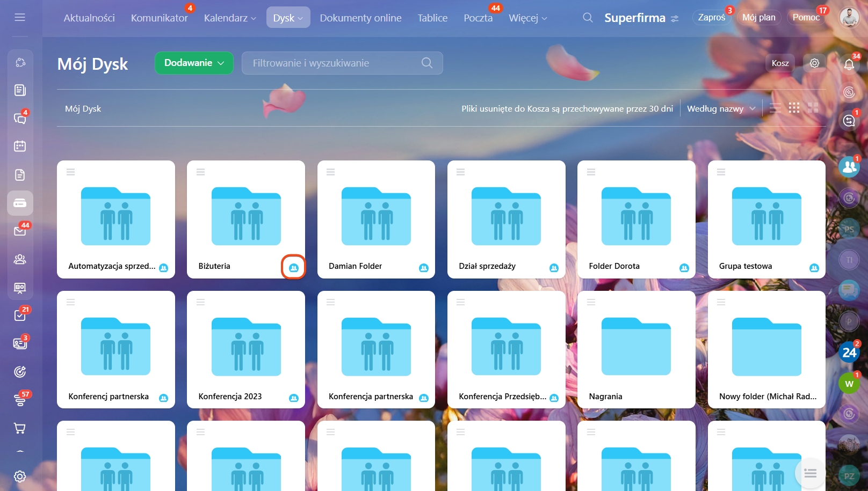Switch to small grid view layout
Image resolution: width=868 pixels, height=491 pixels.
point(794,108)
